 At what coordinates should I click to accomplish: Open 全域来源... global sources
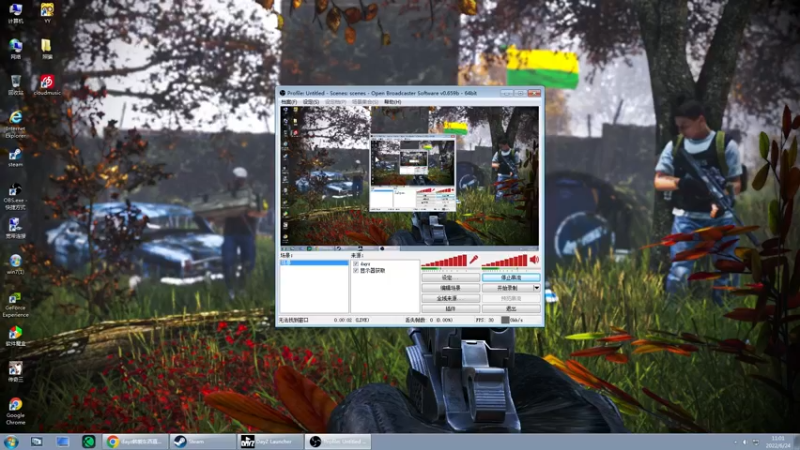pos(451,298)
